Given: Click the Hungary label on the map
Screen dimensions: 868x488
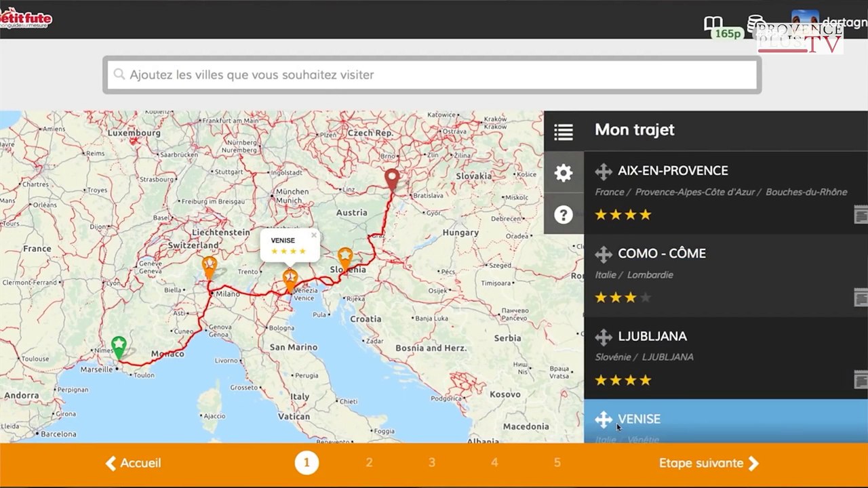Looking at the screenshot, I should pos(460,232).
